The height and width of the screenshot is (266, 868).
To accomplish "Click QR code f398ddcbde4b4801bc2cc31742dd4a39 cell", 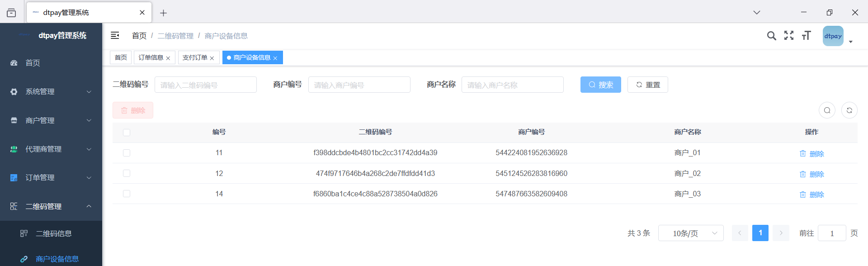I will [x=375, y=153].
